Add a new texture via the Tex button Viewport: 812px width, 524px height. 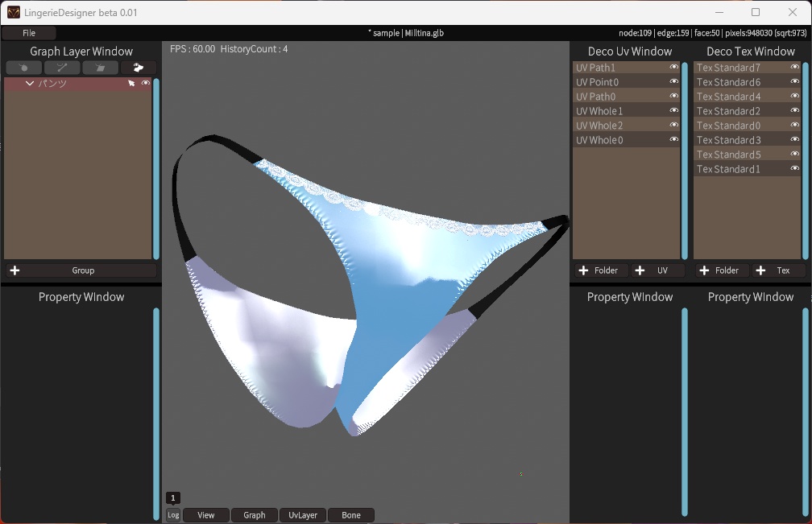point(779,270)
